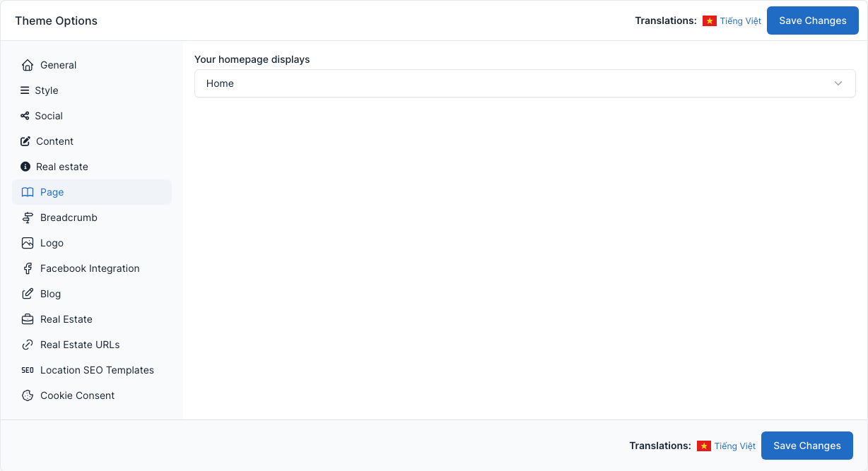Go to the Social tab
868x471 pixels.
coord(92,116)
